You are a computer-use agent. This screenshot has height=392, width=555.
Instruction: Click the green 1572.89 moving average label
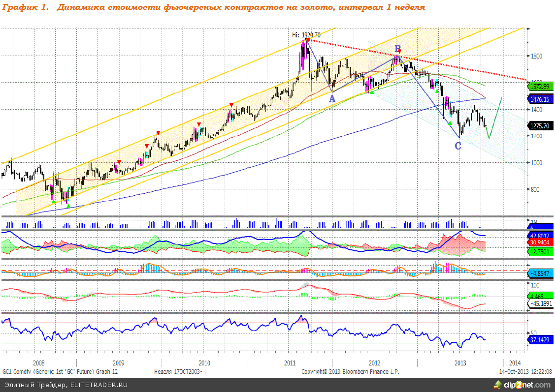541,87
